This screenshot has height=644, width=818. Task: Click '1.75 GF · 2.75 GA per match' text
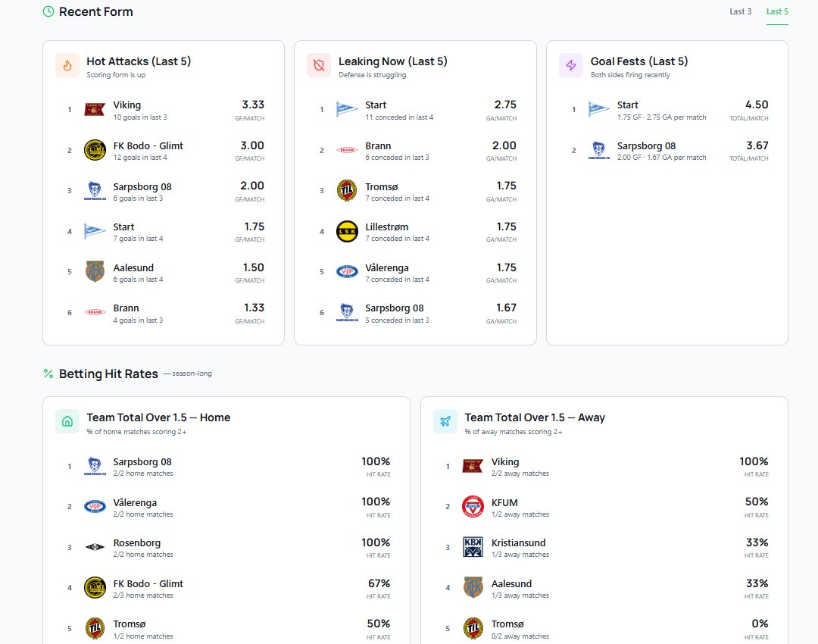click(x=661, y=117)
